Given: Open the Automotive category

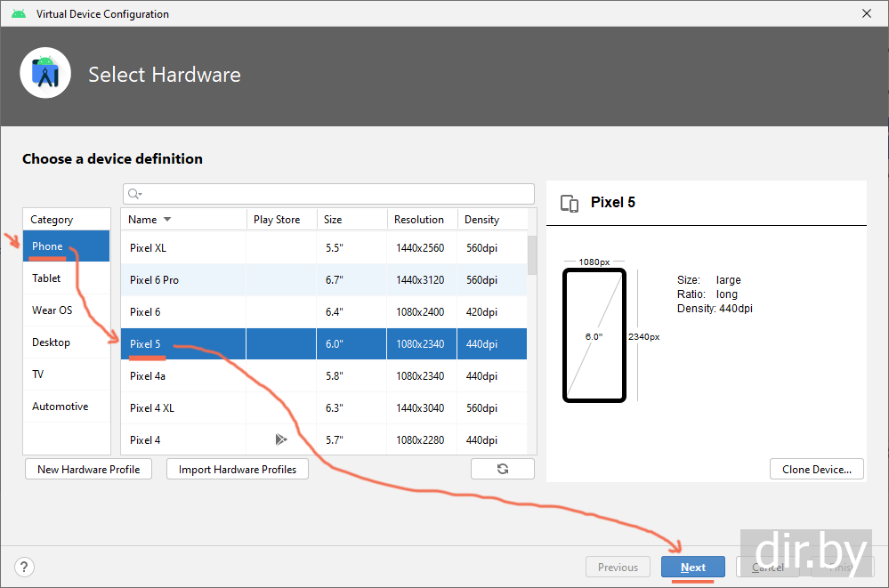Looking at the screenshot, I should click(61, 407).
